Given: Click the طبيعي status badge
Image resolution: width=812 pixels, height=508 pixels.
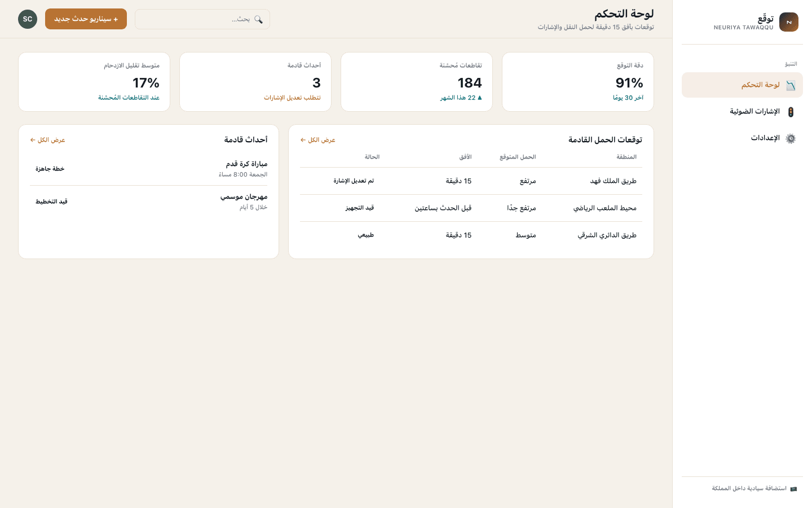Looking at the screenshot, I should coord(366,235).
